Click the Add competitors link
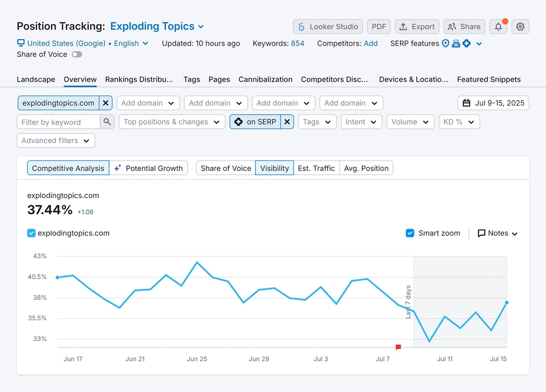 (x=371, y=43)
